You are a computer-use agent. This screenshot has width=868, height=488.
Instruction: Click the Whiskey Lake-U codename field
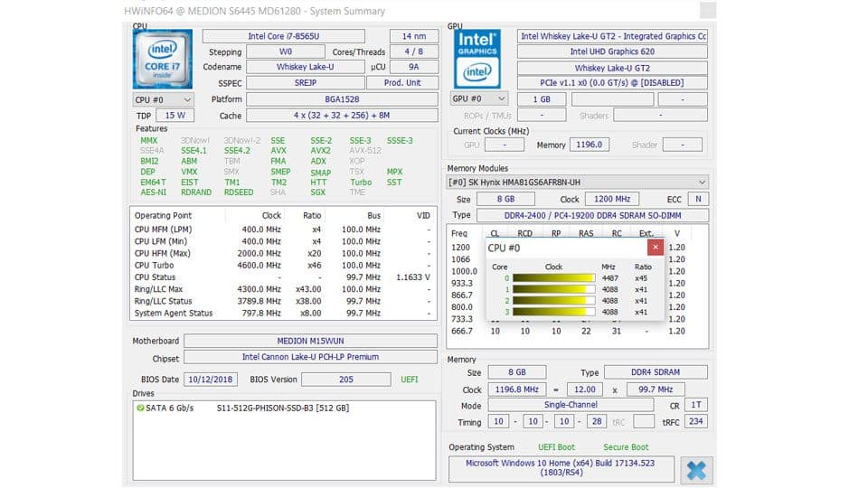coord(305,67)
